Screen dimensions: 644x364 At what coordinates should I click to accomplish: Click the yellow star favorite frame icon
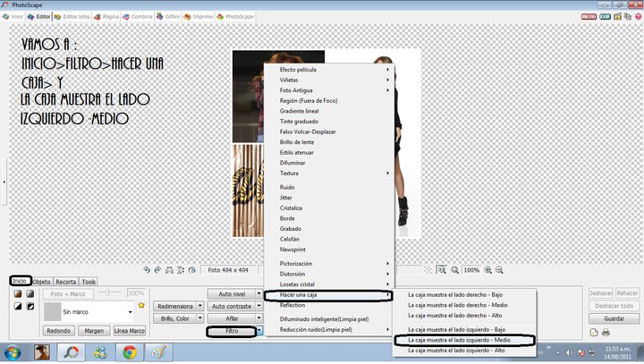(141, 305)
